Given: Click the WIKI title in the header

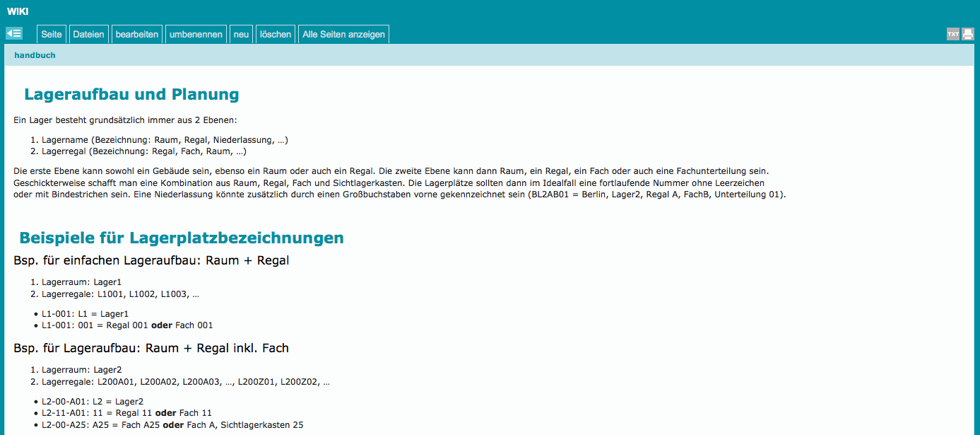Looking at the screenshot, I should tap(18, 11).
